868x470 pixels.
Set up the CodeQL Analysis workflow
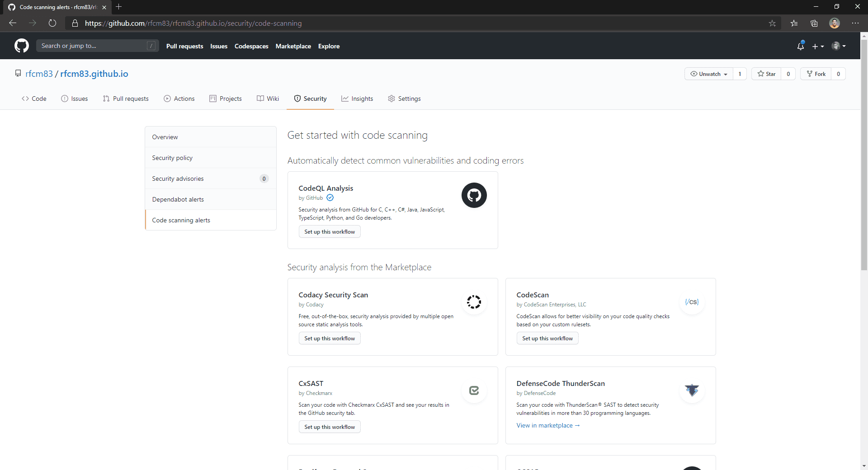click(330, 232)
